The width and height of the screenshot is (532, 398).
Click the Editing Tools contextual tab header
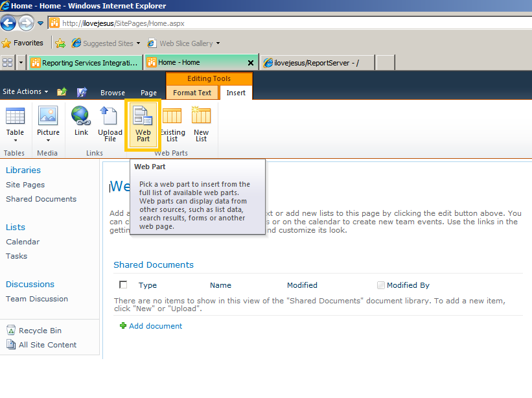[209, 78]
